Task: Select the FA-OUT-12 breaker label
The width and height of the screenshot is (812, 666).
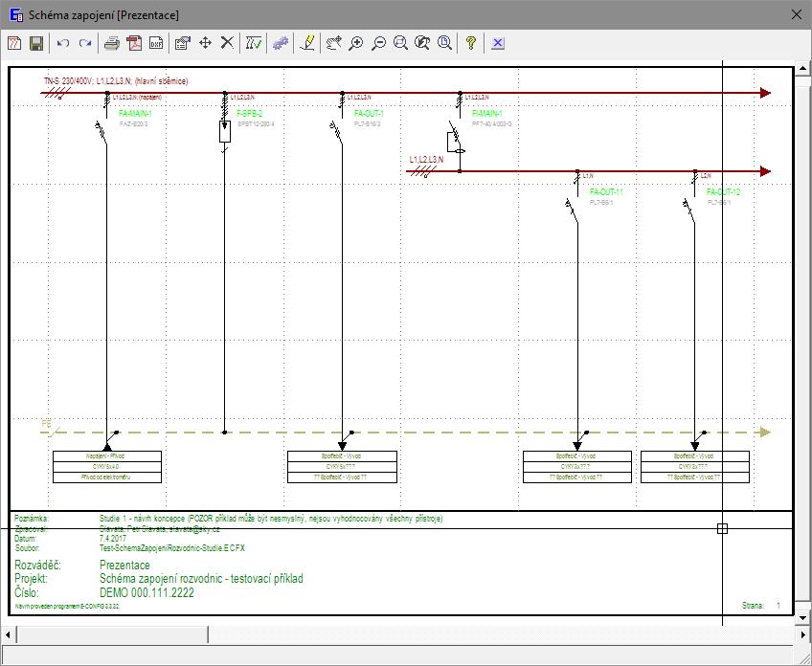Action: 724,192
